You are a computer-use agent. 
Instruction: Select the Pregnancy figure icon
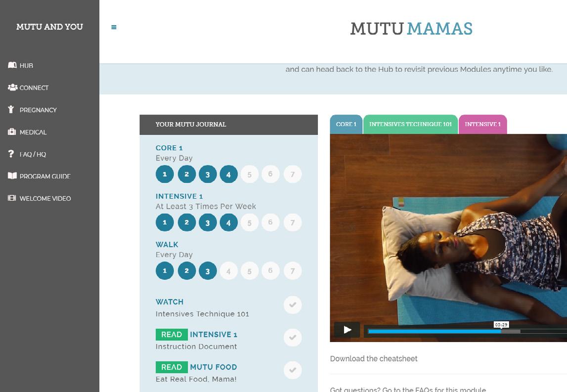coord(11,109)
